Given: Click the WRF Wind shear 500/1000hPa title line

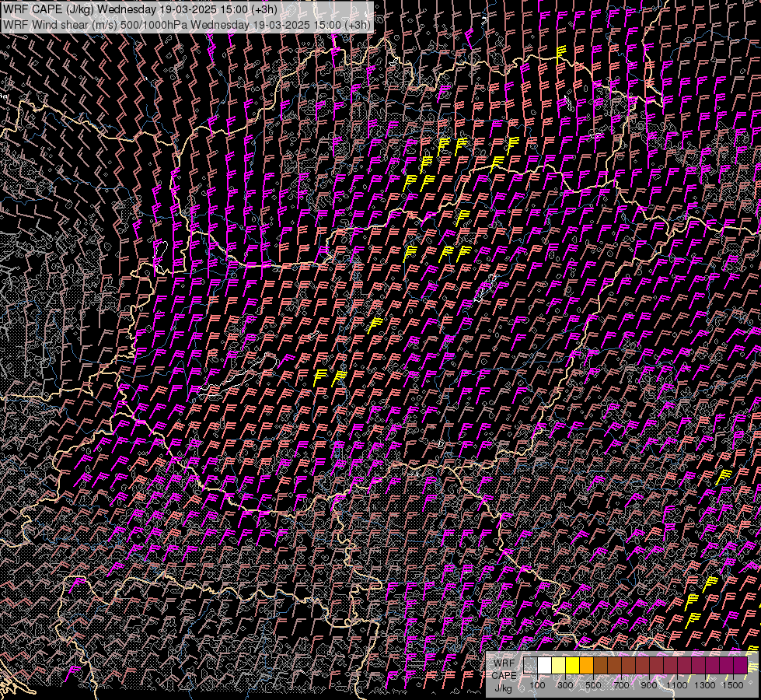Looking at the screenshot, I should [187, 25].
